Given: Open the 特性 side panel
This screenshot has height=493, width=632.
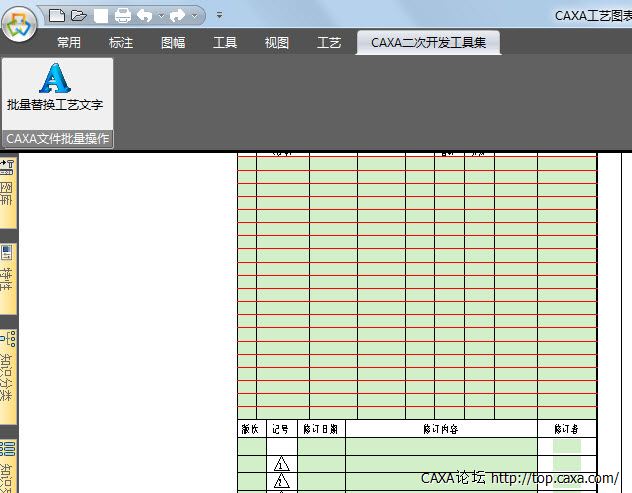Looking at the screenshot, I should [8, 270].
